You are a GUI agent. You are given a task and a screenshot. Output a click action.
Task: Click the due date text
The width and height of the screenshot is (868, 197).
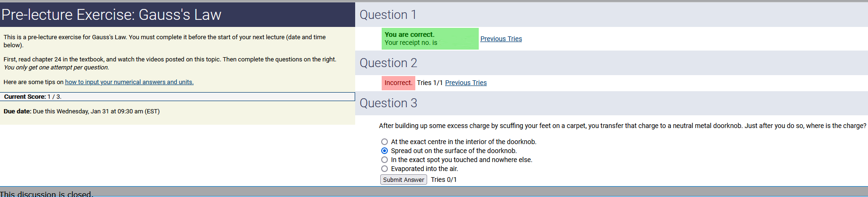tap(81, 111)
